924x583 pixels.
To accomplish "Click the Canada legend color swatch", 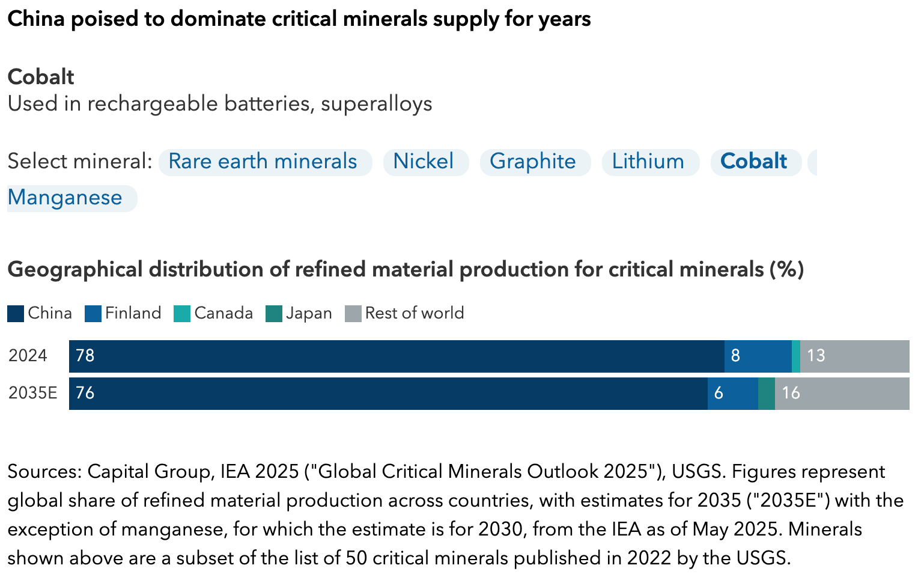I will (x=182, y=314).
